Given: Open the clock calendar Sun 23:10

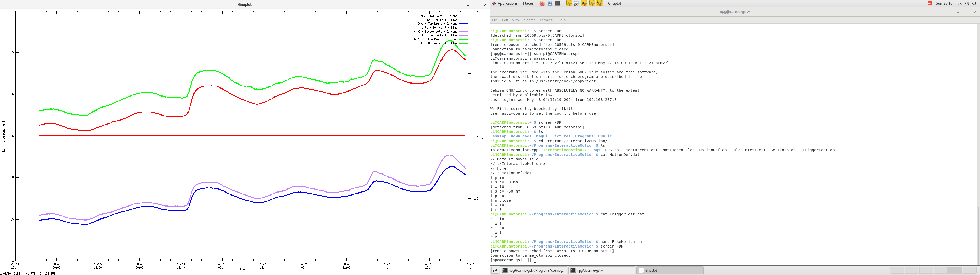Looking at the screenshot, I should pyautogui.click(x=944, y=3).
